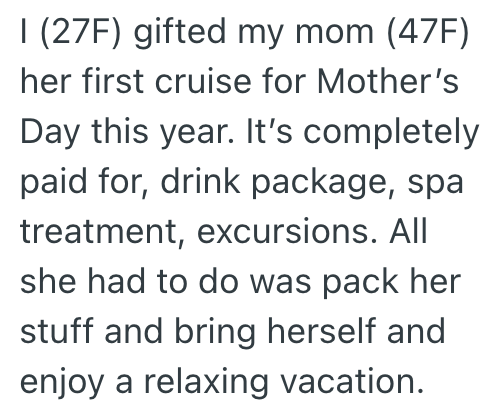Click the word 'pack'
487x411 pixels.
point(360,283)
